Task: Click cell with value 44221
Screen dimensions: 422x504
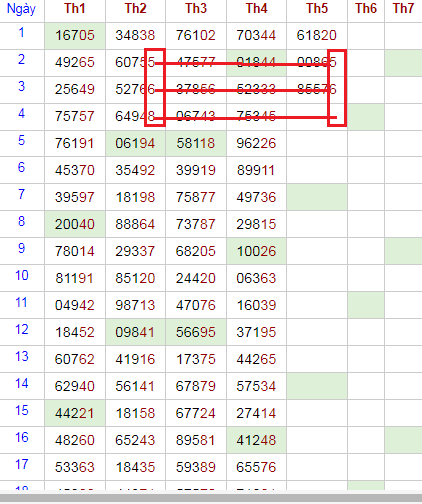Action: click(75, 414)
